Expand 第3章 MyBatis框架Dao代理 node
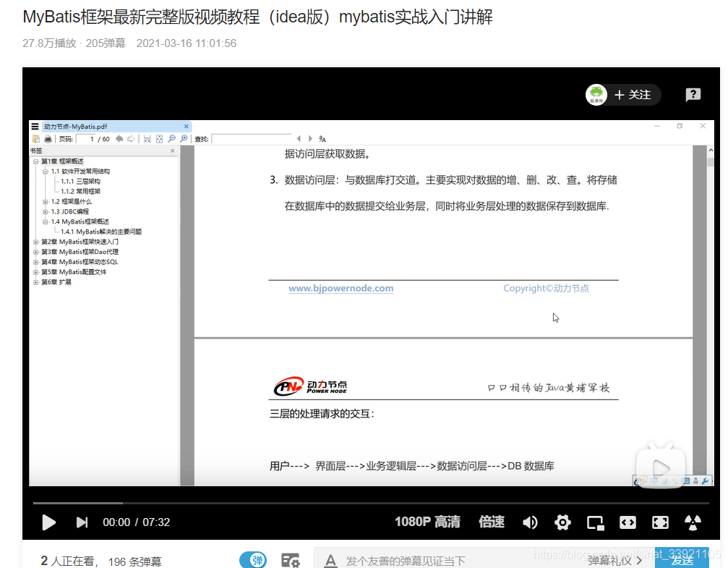 (x=35, y=253)
